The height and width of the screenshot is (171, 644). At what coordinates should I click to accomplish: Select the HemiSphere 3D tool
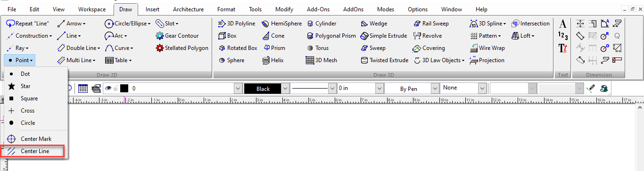click(281, 24)
